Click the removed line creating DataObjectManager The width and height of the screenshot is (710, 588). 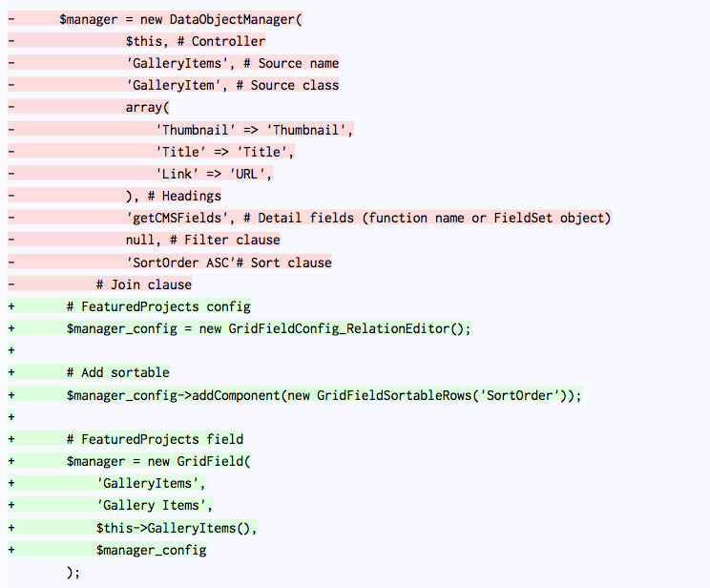(185, 19)
